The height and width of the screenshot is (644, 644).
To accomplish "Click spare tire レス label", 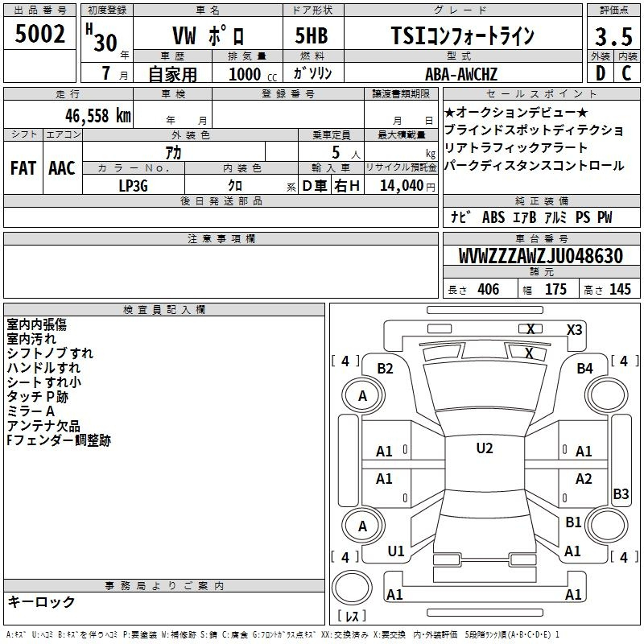I will click(x=352, y=616).
